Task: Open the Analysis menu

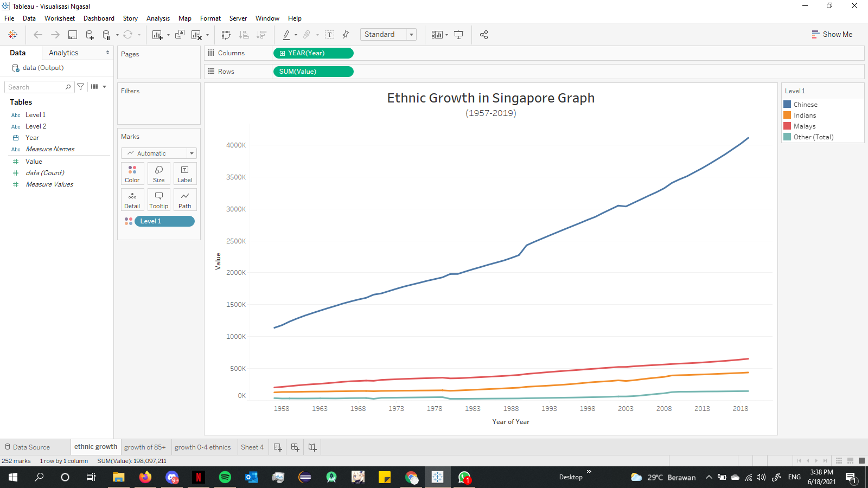Action: (158, 18)
